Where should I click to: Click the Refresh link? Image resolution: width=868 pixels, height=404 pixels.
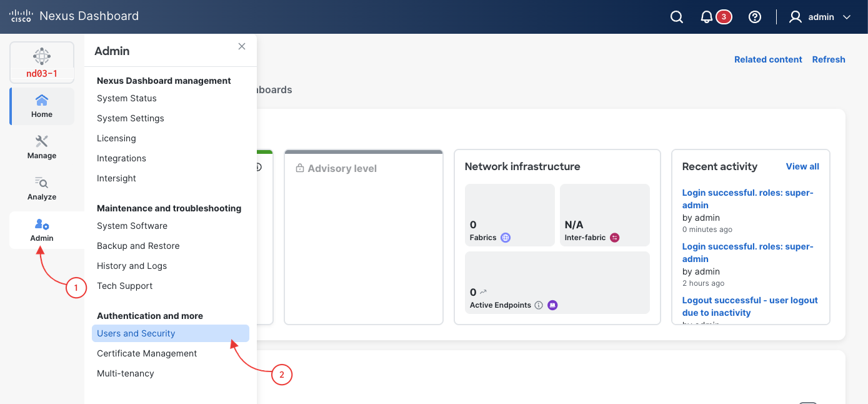pos(829,59)
